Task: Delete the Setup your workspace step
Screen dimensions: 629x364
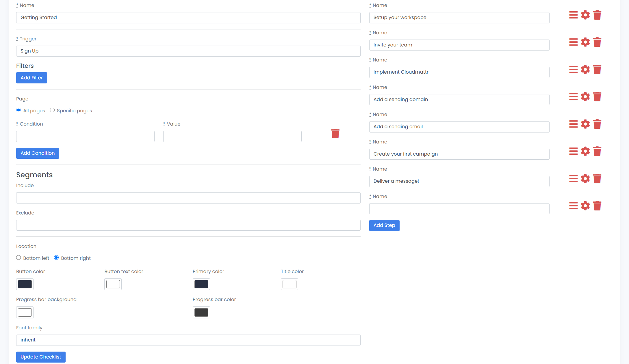Action: pos(597,15)
